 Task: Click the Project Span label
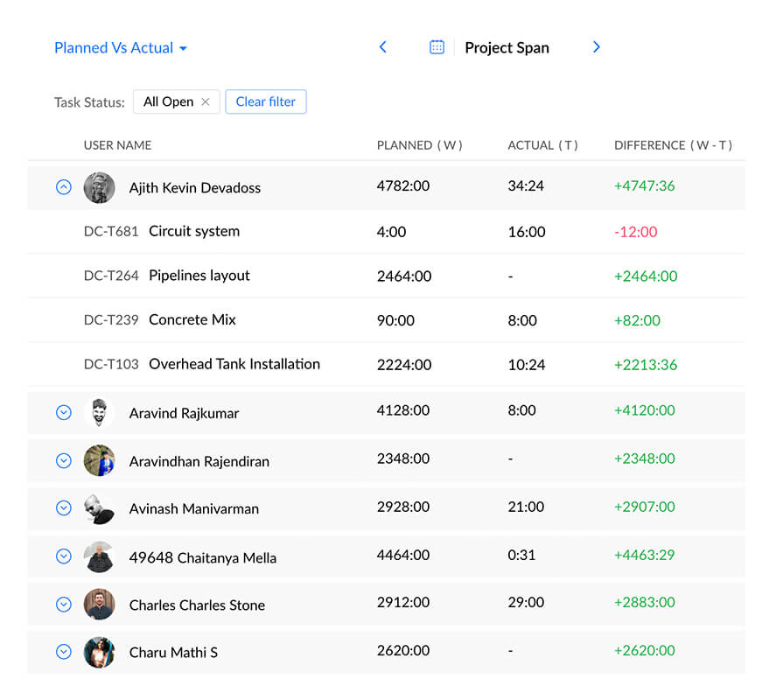pos(507,48)
